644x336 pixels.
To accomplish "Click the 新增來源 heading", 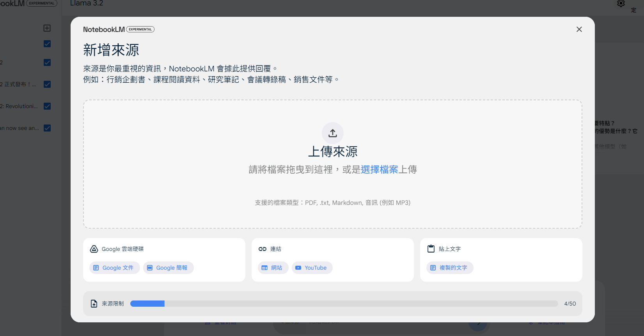I will coord(111,50).
